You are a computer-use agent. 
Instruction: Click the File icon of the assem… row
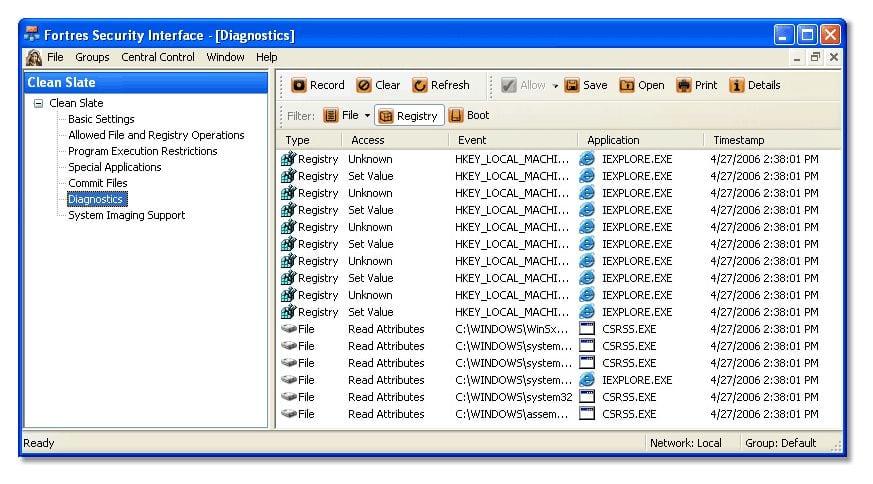[x=288, y=414]
